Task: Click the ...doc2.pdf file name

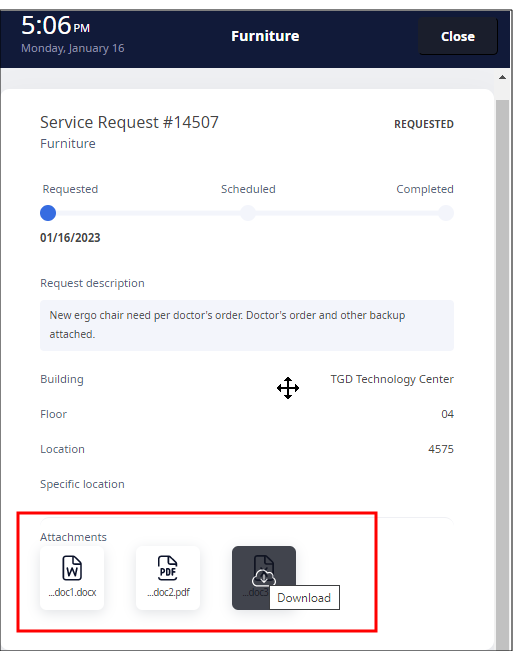Action: [x=168, y=592]
